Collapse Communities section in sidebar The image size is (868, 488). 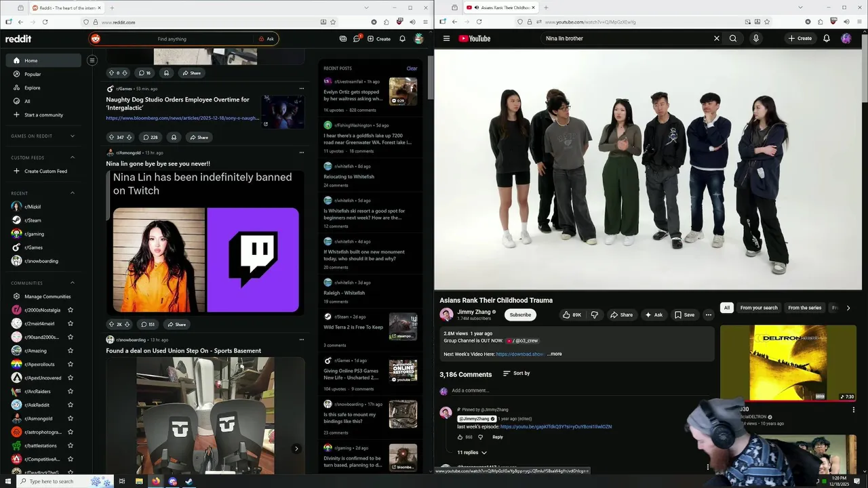click(73, 283)
